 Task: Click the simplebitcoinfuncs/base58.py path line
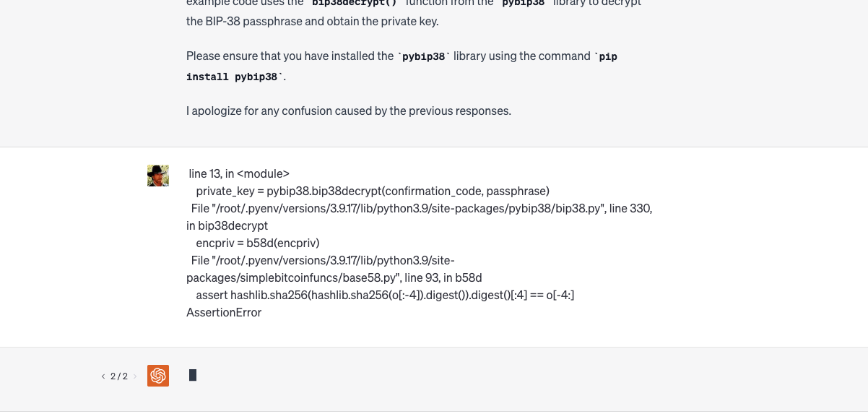pyautogui.click(x=334, y=269)
